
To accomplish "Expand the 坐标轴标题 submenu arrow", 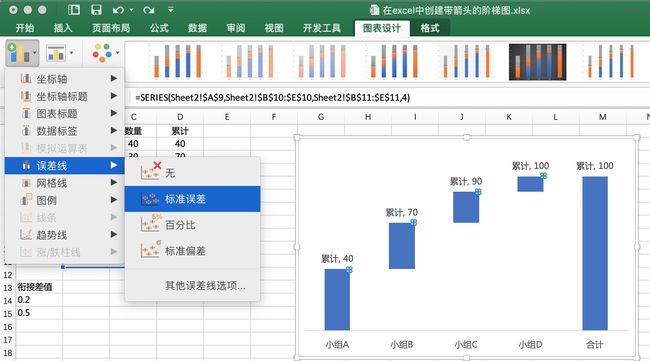I will [114, 96].
